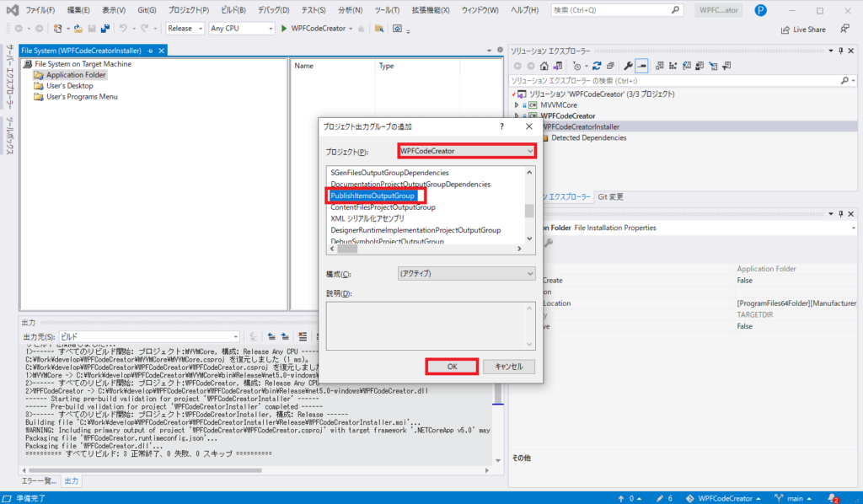The width and height of the screenshot is (863, 504).
Task: Open the 編集(E) menu
Action: point(78,10)
